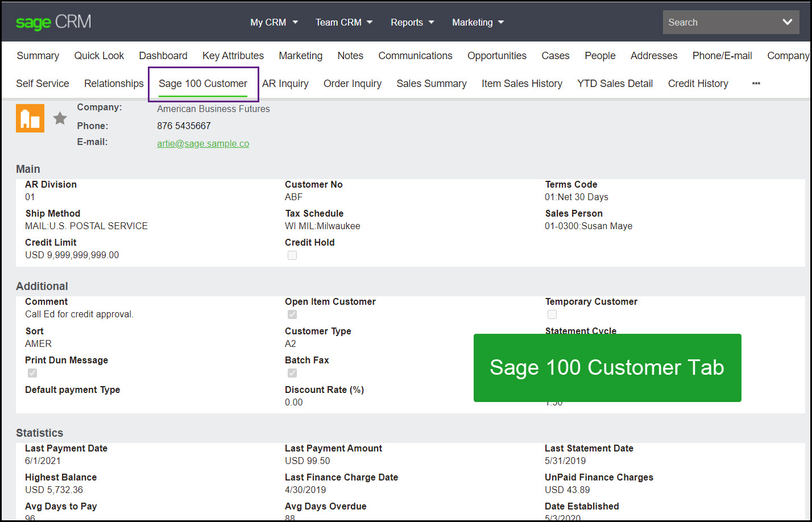Click the artie@sage.sample.co email link
Image resolution: width=812 pixels, height=522 pixels.
click(203, 143)
